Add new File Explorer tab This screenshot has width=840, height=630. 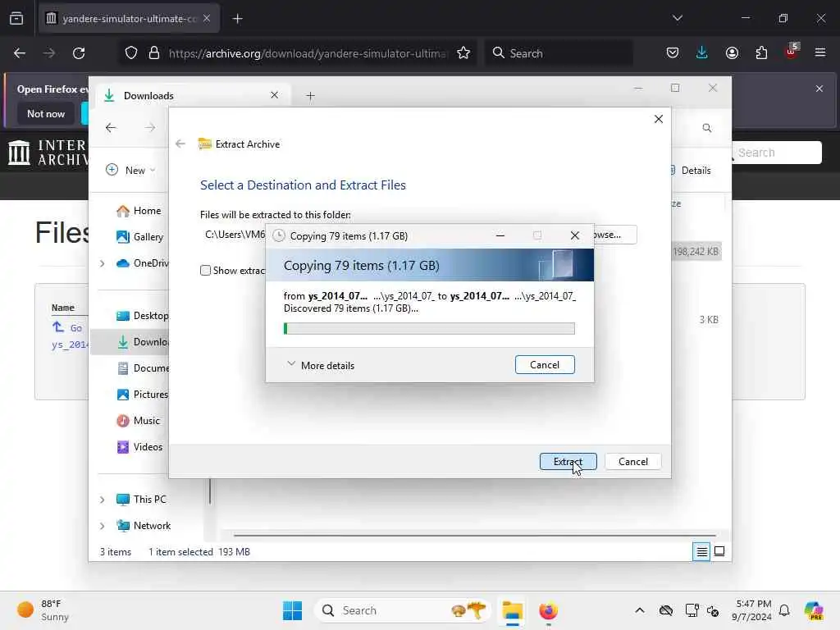[310, 96]
